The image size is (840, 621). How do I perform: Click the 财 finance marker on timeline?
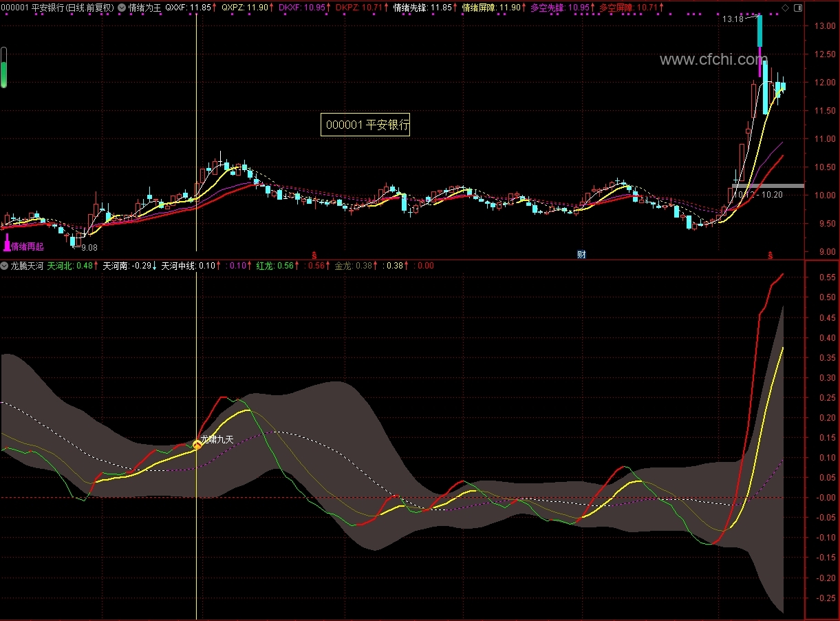pos(581,255)
